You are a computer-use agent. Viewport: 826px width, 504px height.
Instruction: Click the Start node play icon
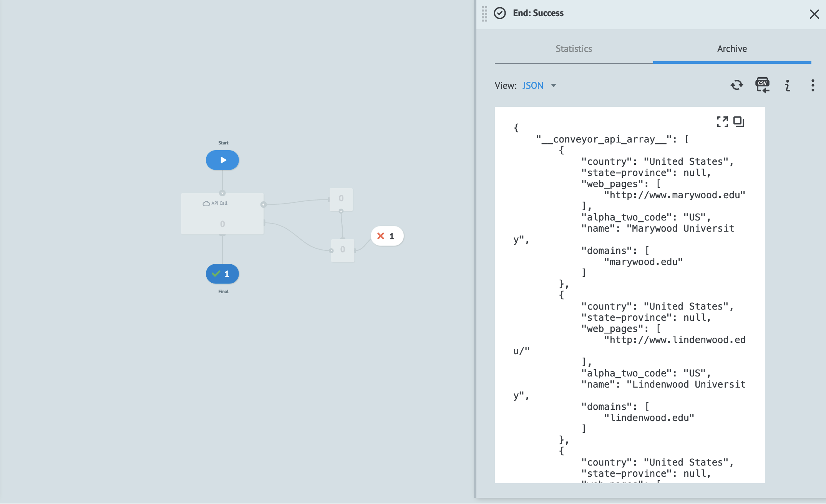pos(222,160)
